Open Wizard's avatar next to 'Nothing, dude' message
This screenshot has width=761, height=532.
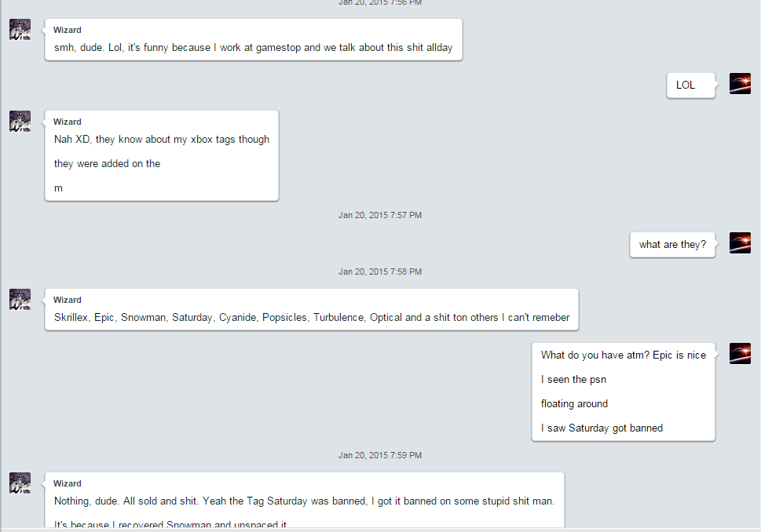pyautogui.click(x=20, y=483)
